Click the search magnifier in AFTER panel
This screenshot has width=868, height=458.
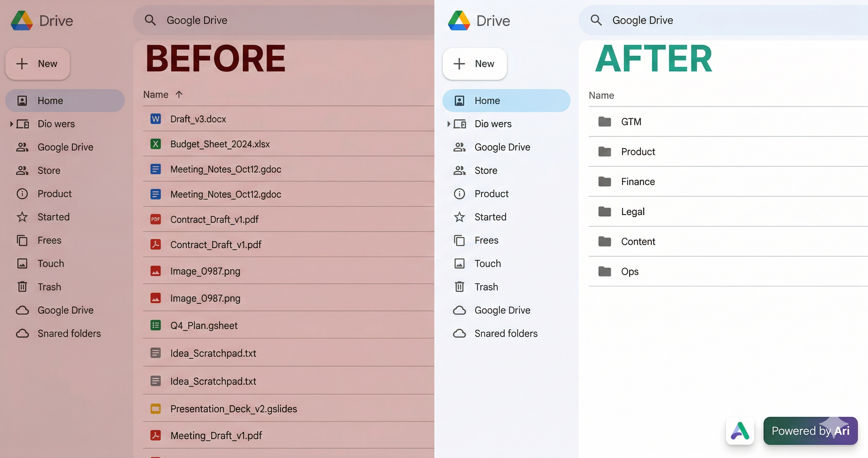click(596, 20)
